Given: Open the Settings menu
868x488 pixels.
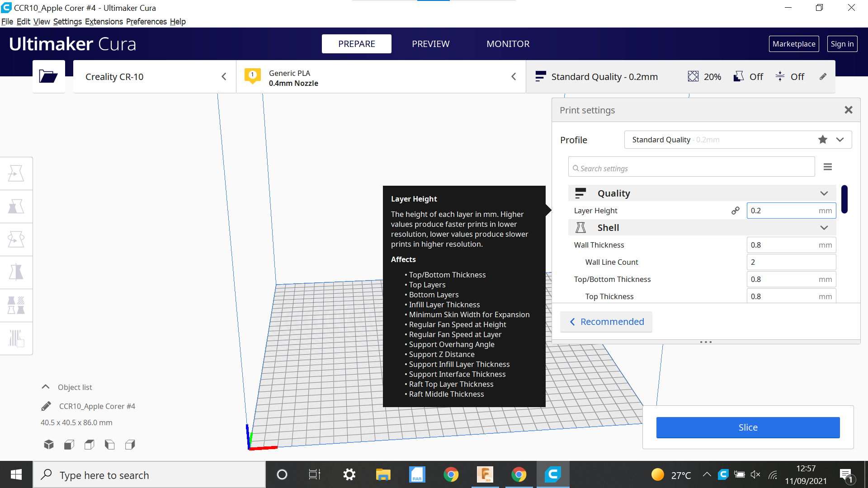Looking at the screenshot, I should pos(67,22).
